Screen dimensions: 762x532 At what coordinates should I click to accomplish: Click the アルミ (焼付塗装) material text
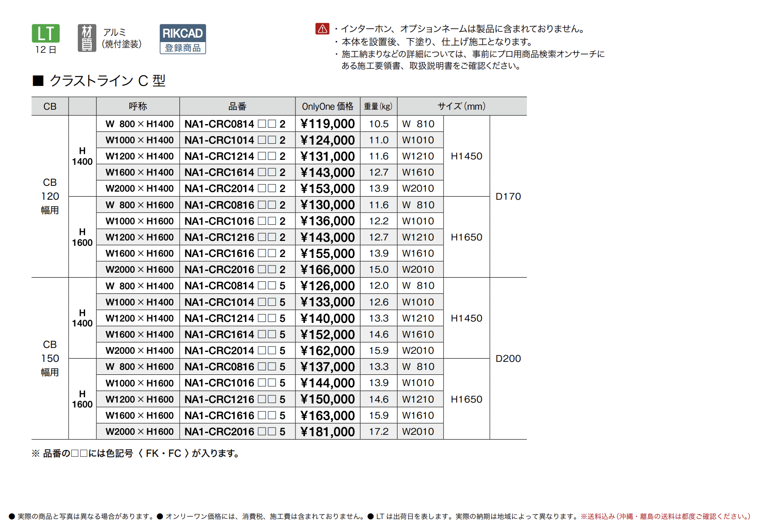point(121,38)
